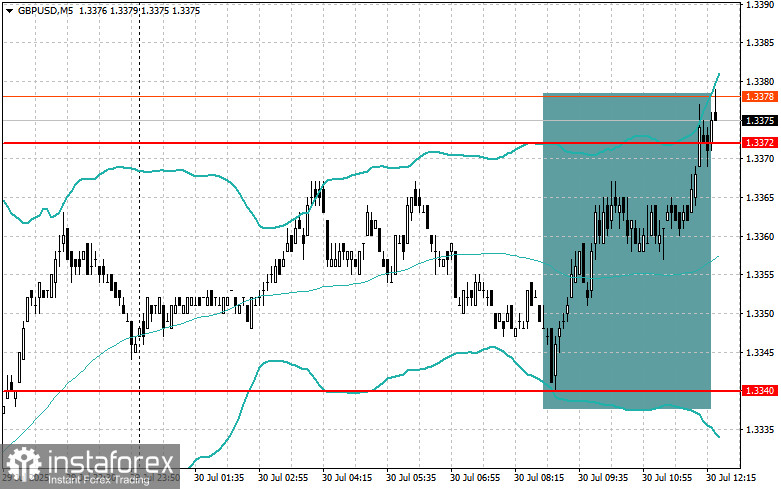Select the orange 1.3378 price level label
Viewport: 781px width, 489px height.
coord(760,97)
